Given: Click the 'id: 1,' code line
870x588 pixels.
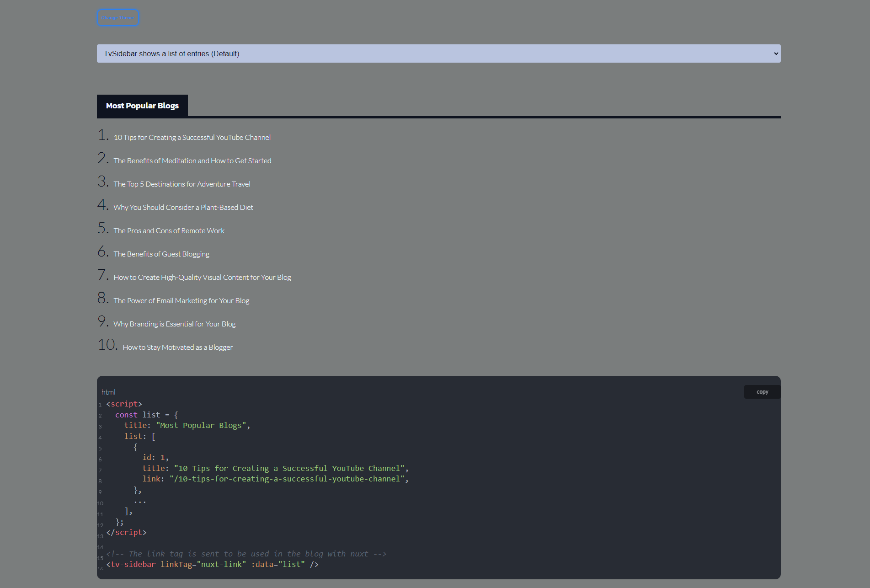Looking at the screenshot, I should click(155, 457).
